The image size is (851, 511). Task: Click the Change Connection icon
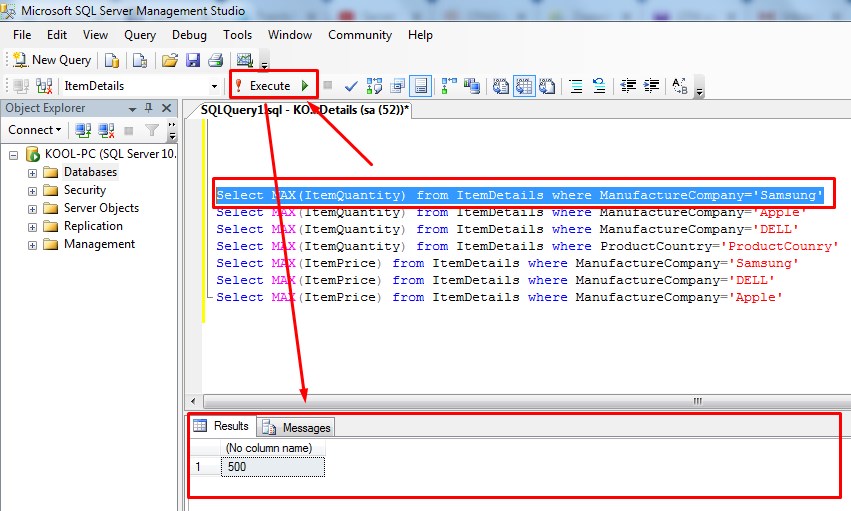point(44,86)
